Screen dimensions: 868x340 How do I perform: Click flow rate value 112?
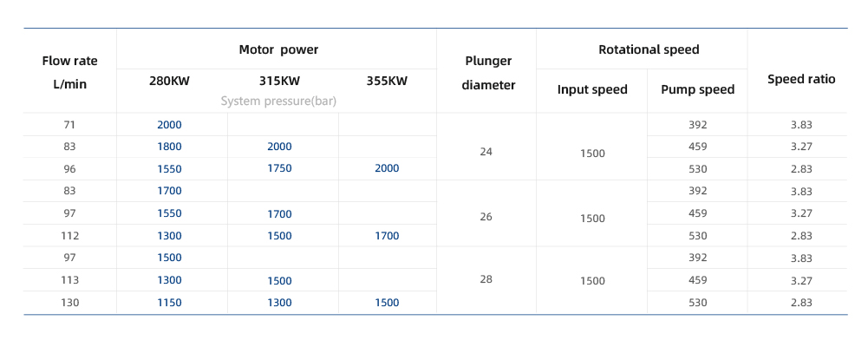[69, 235]
